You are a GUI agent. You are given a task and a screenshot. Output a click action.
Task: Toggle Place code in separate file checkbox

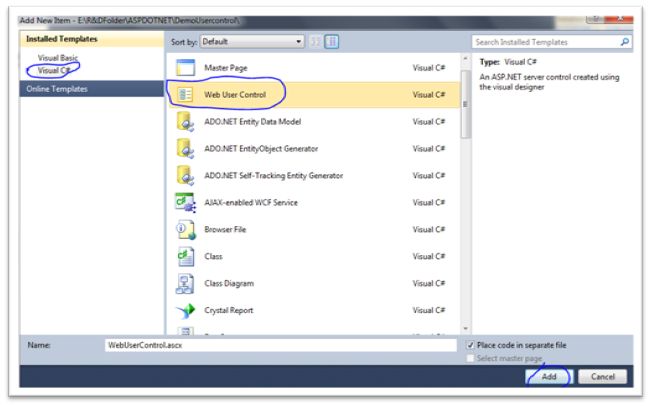pos(470,345)
